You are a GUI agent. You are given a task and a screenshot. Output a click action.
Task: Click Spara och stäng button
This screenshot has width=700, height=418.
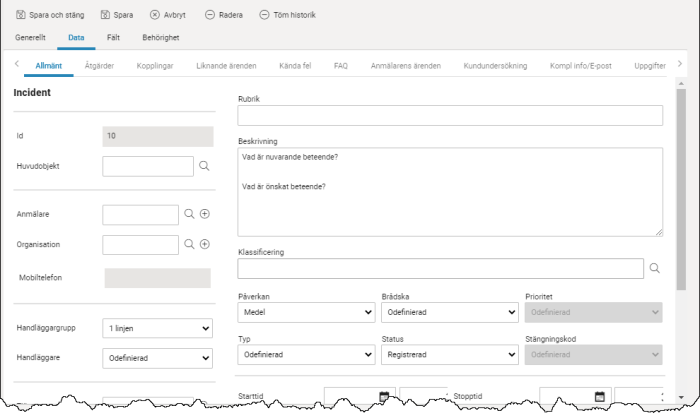(x=56, y=15)
